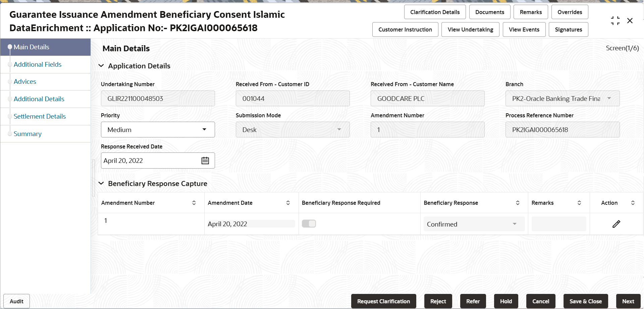This screenshot has height=309, width=644.
Task: Click the Reject button
Action: [438, 301]
